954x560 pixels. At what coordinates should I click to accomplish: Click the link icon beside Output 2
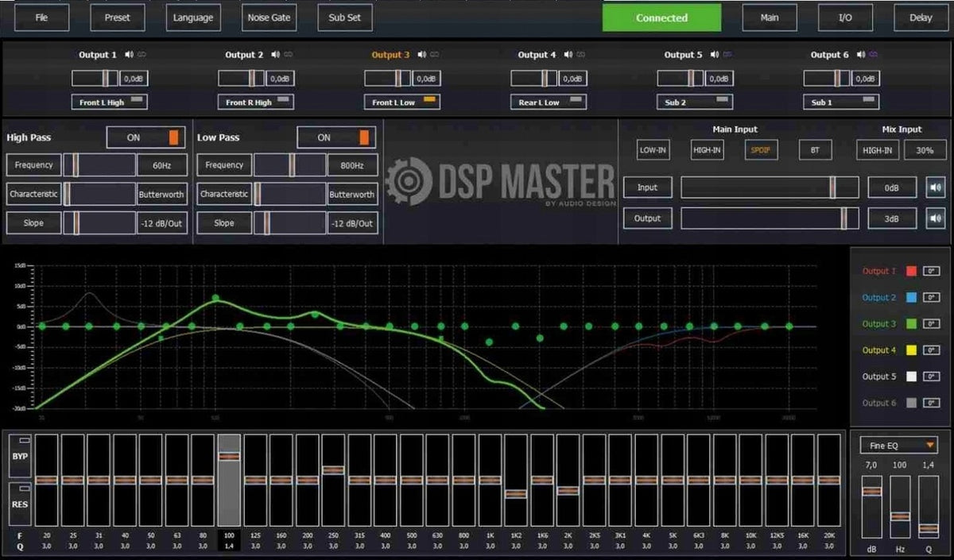[289, 55]
